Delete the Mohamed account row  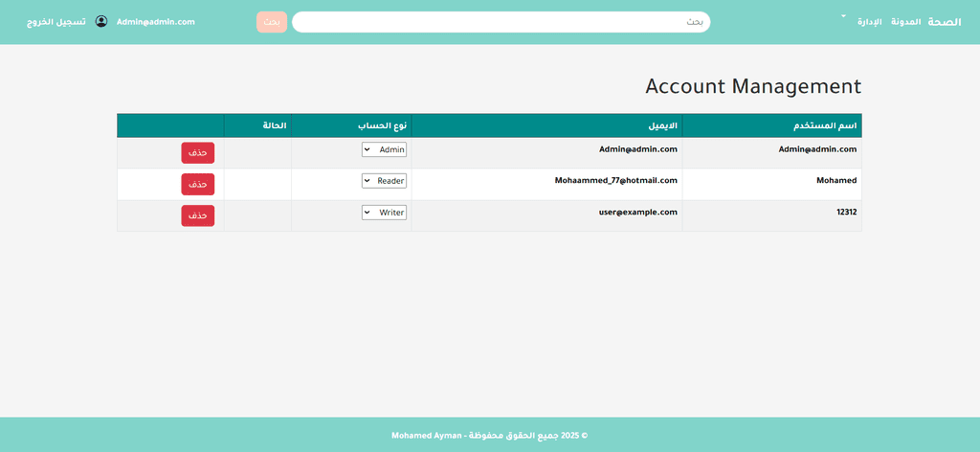tap(198, 184)
